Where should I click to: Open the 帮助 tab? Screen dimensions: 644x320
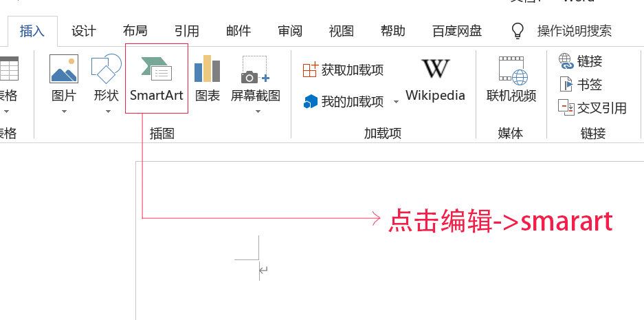tap(393, 31)
